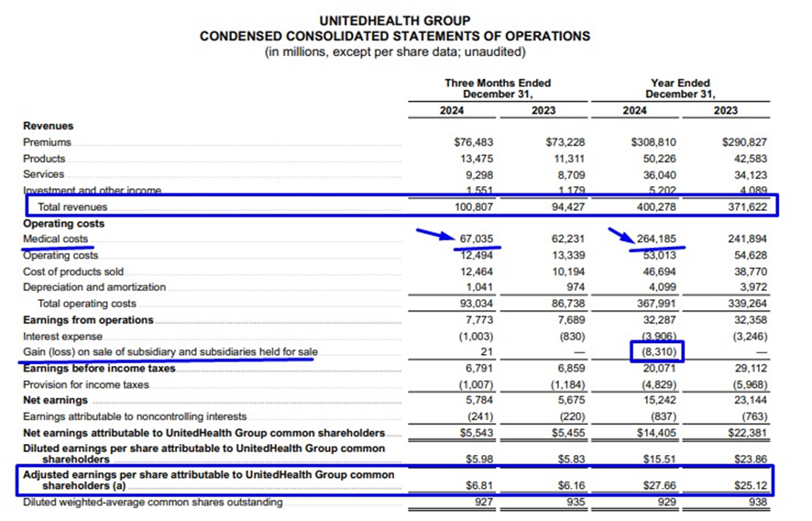This screenshot has width=812, height=521.
Task: Click the Diluted earnings per share label
Action: point(204,454)
